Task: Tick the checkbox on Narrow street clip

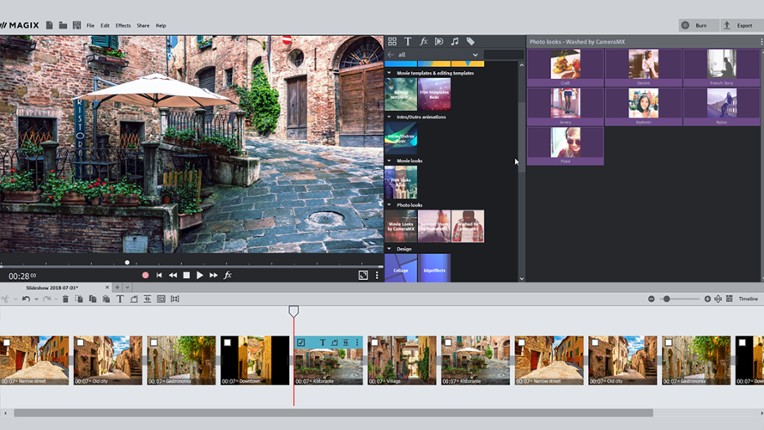Action: (x=6, y=343)
